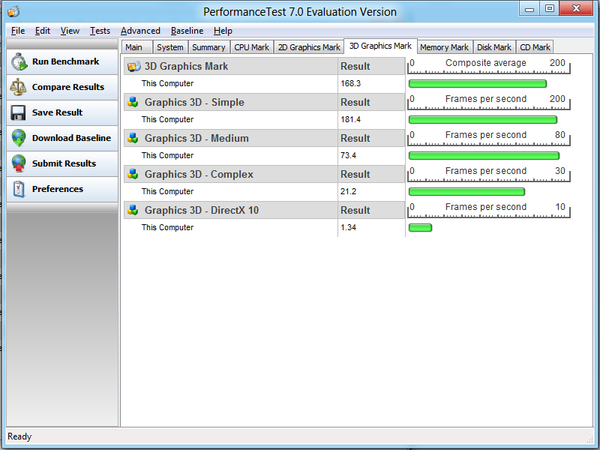Open the Baseline menu
Image resolution: width=600 pixels, height=450 pixels.
pos(186,31)
